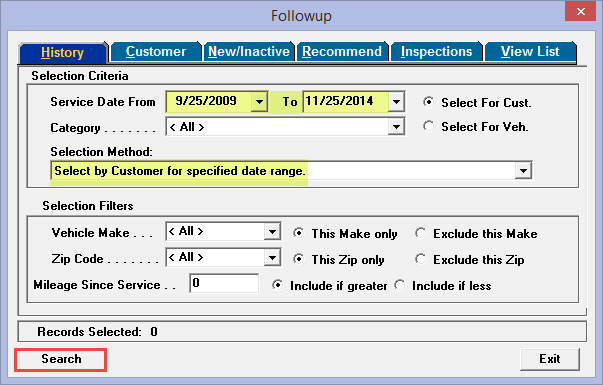Screen dimensions: 603x385
Task: Go to the Inspections tab
Action: (436, 52)
